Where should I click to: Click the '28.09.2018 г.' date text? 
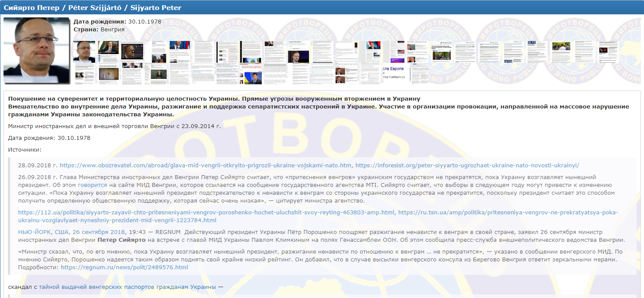pos(37,165)
